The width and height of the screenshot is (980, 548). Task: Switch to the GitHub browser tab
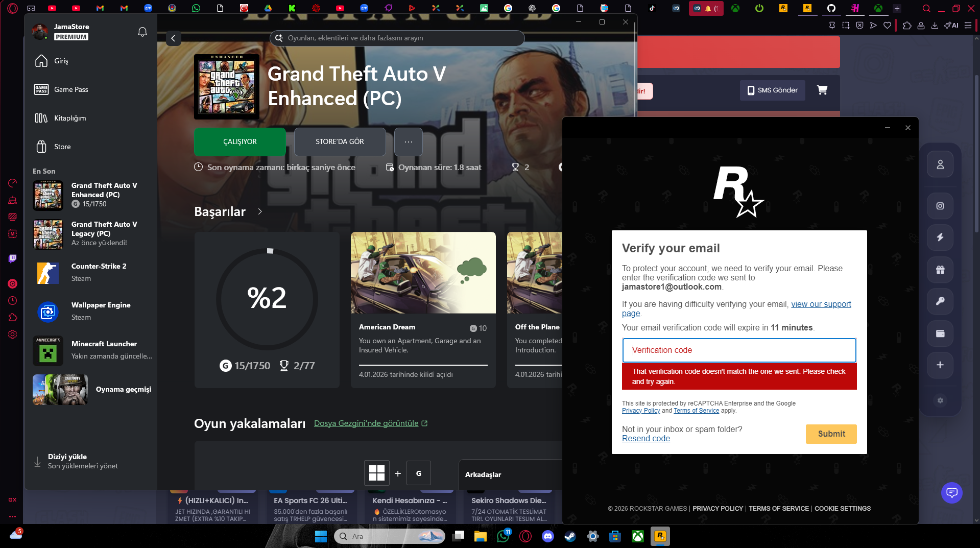coord(831,8)
